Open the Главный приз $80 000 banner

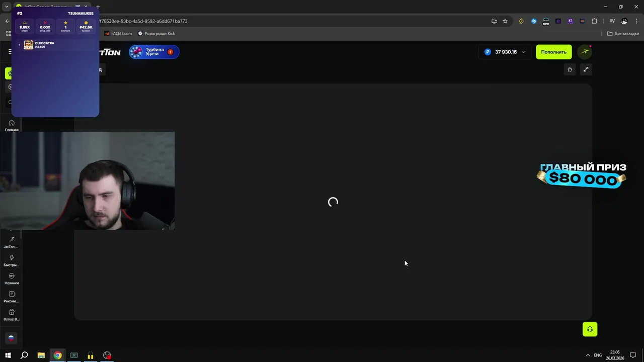click(x=582, y=174)
